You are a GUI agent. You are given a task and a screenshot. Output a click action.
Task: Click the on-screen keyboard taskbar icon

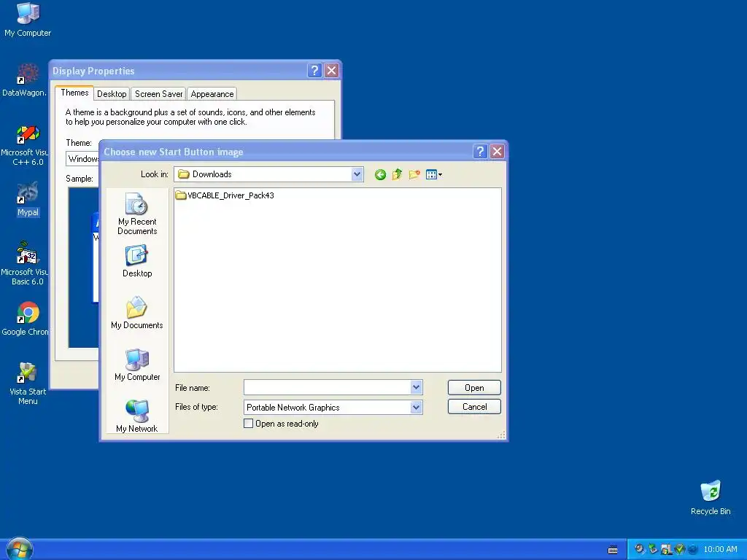(x=613, y=550)
